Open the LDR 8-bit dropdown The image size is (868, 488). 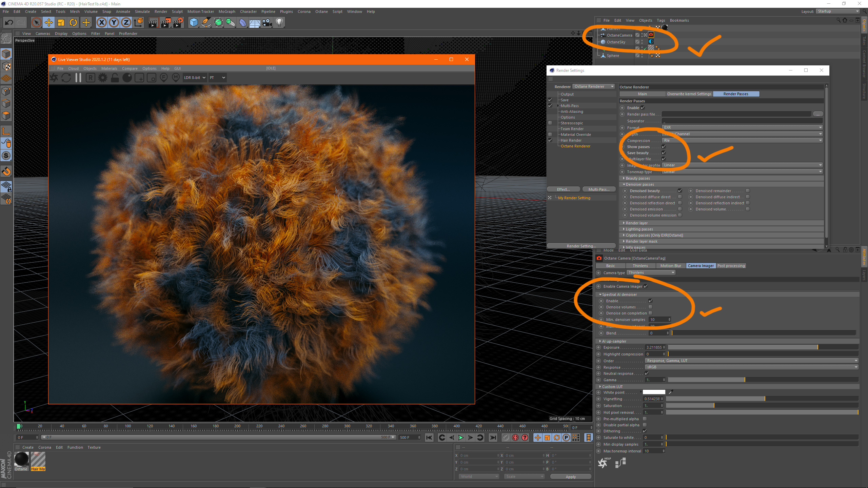point(195,78)
